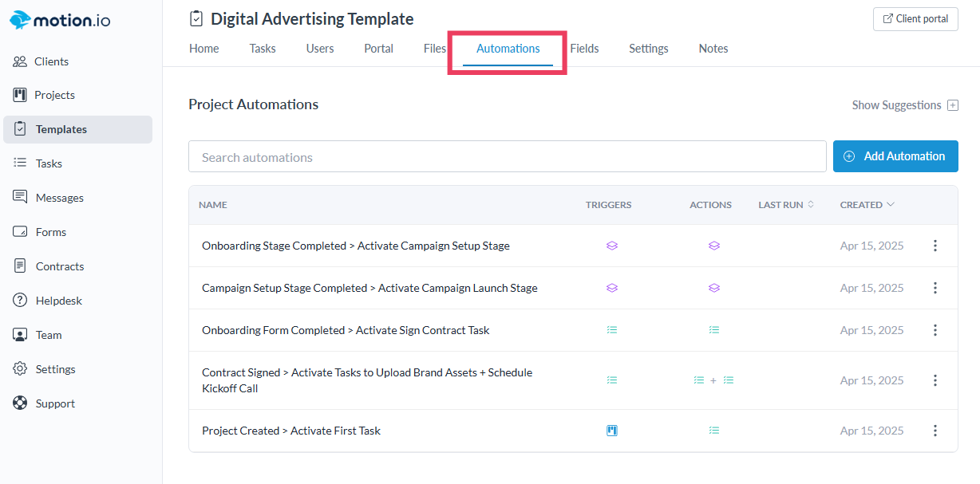Screen dimensions: 980x484
Task: Switch to the Fields tab
Action: tap(584, 49)
